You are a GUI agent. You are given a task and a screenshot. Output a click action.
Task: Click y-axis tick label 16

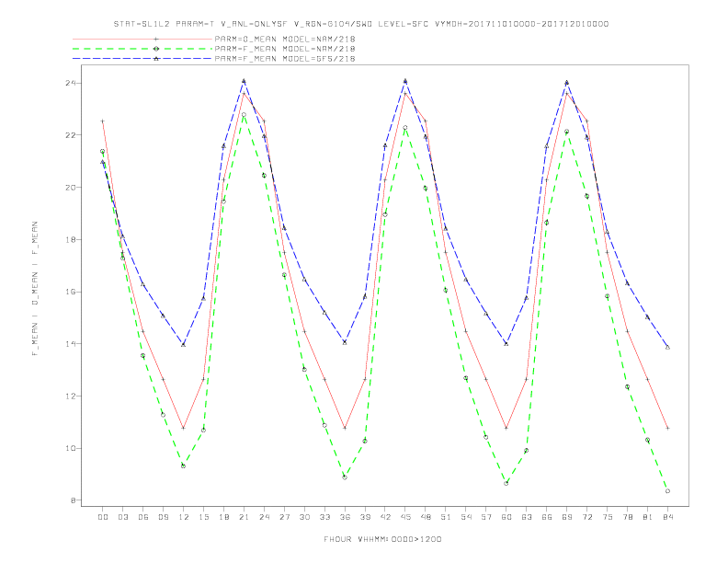[71, 292]
